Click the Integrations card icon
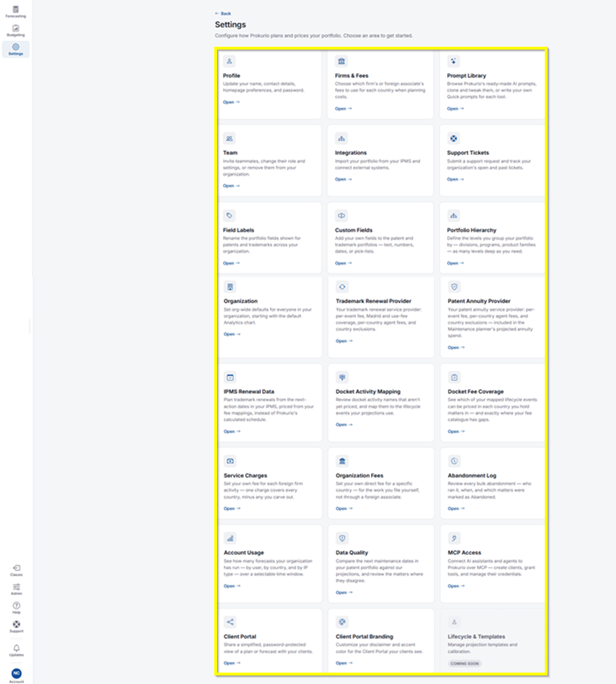 point(341,139)
